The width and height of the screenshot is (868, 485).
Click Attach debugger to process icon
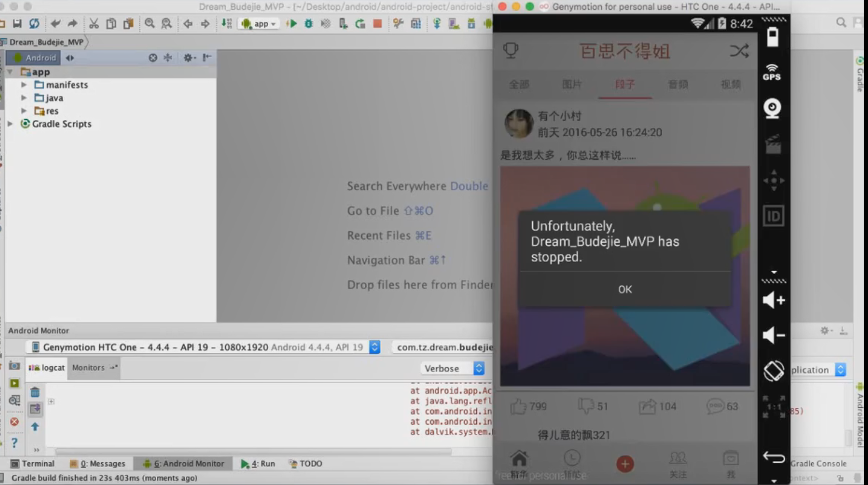tap(343, 23)
